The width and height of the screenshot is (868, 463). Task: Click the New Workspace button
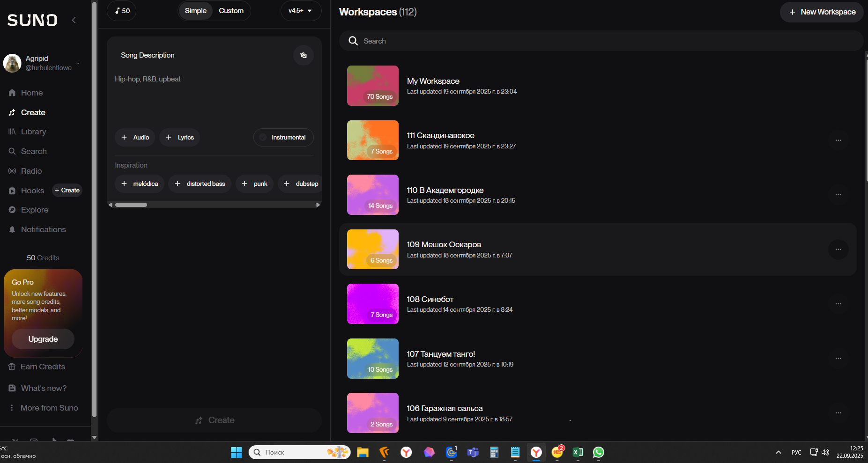[822, 12]
